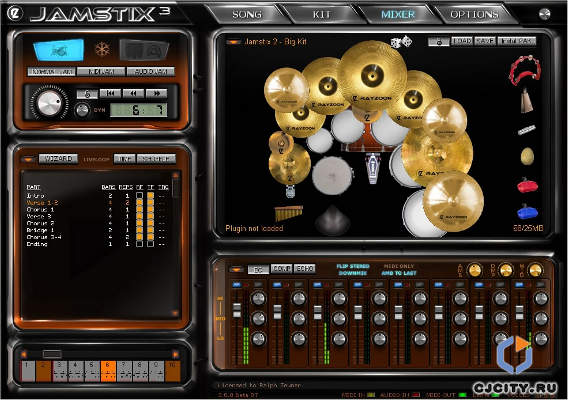Switch mixer view to ECHO
568x400 pixels.
[x=304, y=268]
